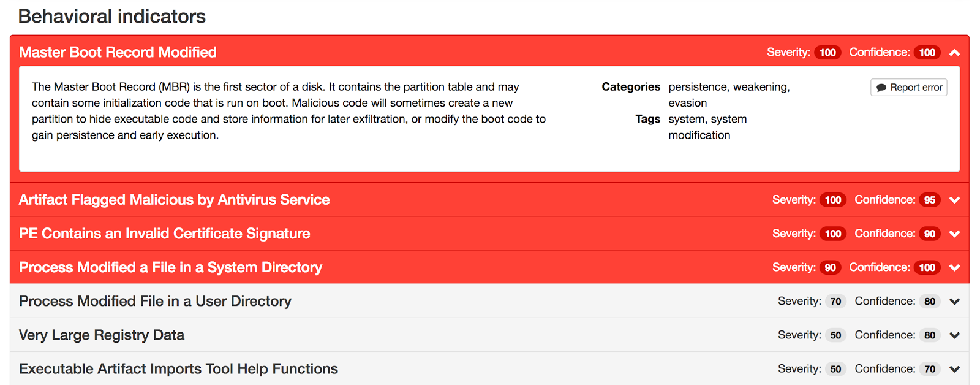Open PE Contains an Invalid Certificate Signature
Image resolution: width=980 pixels, height=385 pixels.
(164, 234)
